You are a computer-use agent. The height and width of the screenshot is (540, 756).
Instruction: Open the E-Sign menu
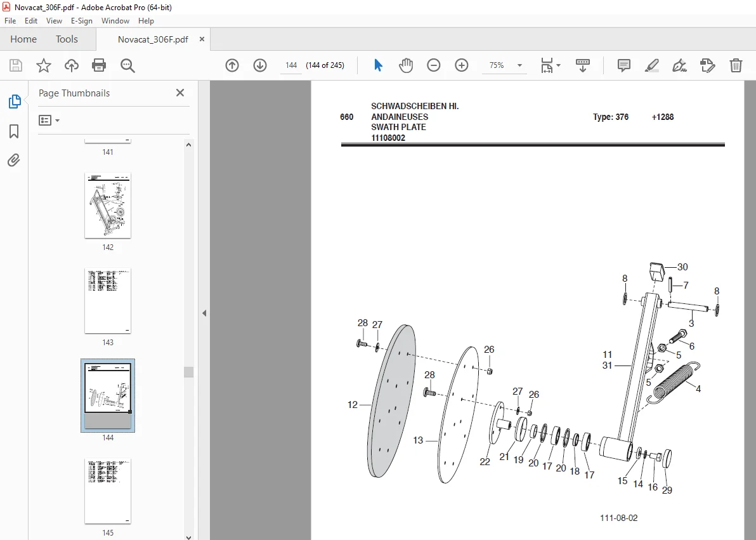81,21
